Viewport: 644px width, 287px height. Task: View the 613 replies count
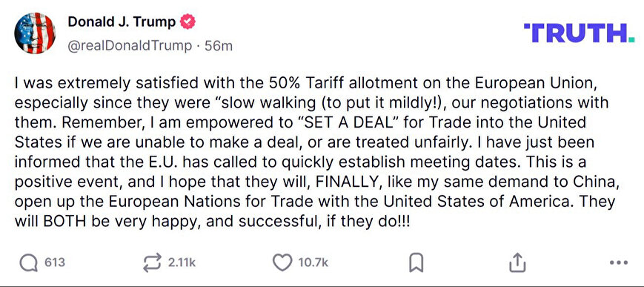(x=55, y=263)
